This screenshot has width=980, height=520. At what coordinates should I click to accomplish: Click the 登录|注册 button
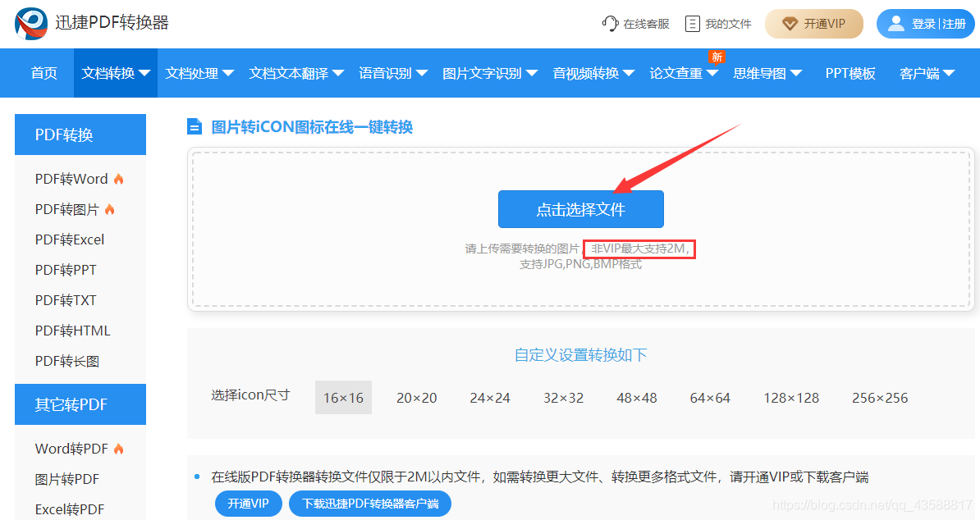(x=926, y=24)
